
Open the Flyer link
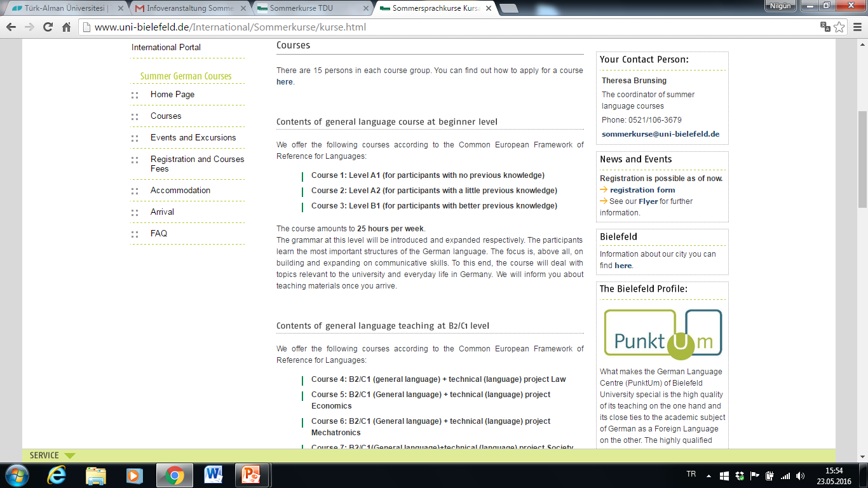[648, 201]
